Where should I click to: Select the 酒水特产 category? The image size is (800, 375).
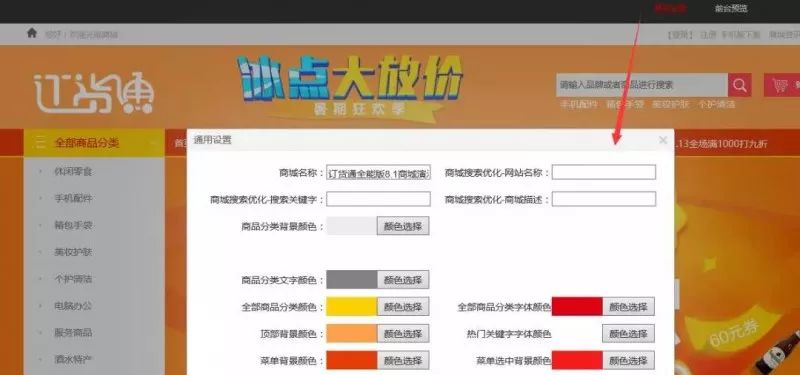(73, 359)
